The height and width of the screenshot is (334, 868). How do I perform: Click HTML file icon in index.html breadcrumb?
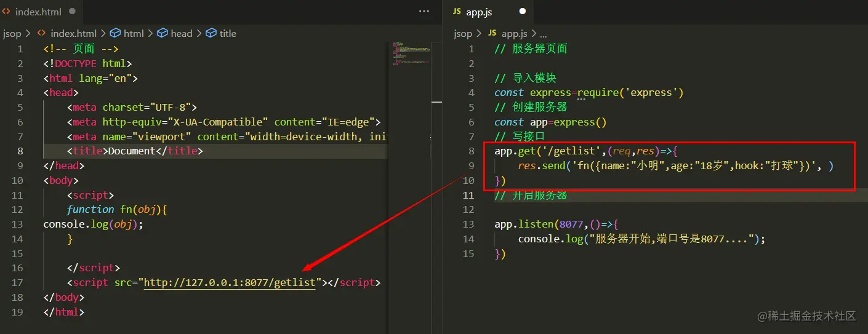pyautogui.click(x=41, y=33)
